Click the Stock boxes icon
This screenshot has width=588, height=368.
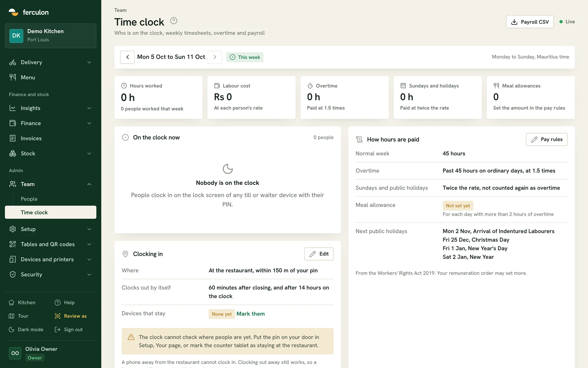pos(13,153)
